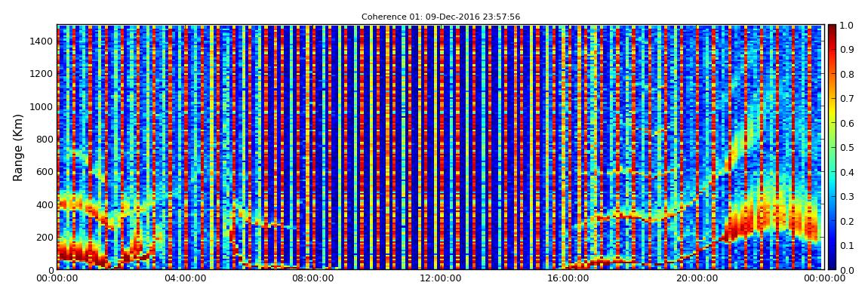Click the colorbar 0.0 label
868x307 pixels.
point(846,269)
